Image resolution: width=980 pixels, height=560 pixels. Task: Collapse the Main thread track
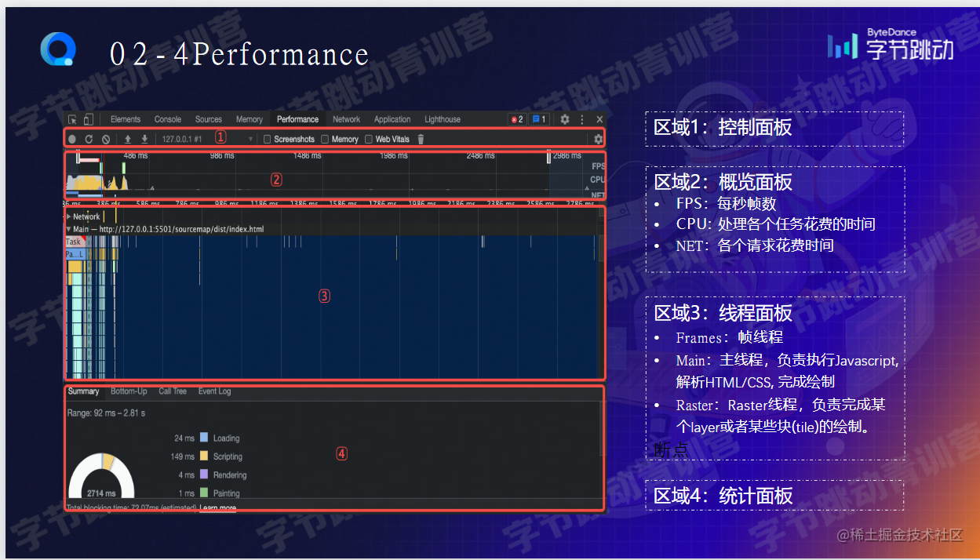[69, 229]
